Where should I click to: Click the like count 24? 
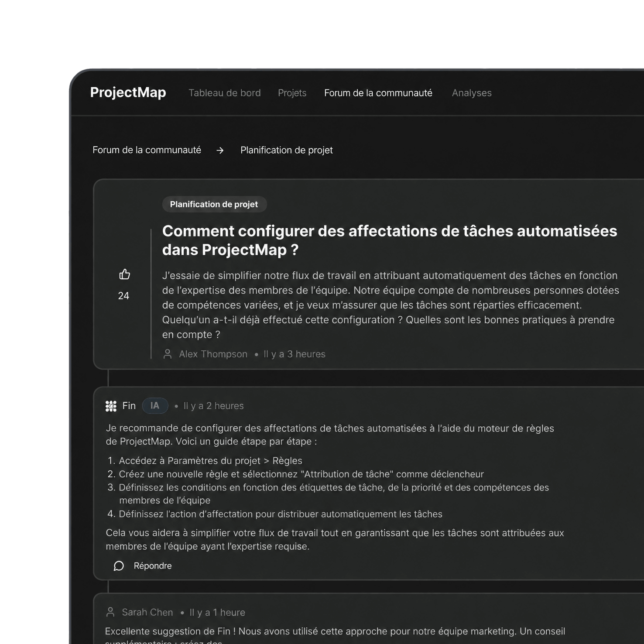[123, 296]
